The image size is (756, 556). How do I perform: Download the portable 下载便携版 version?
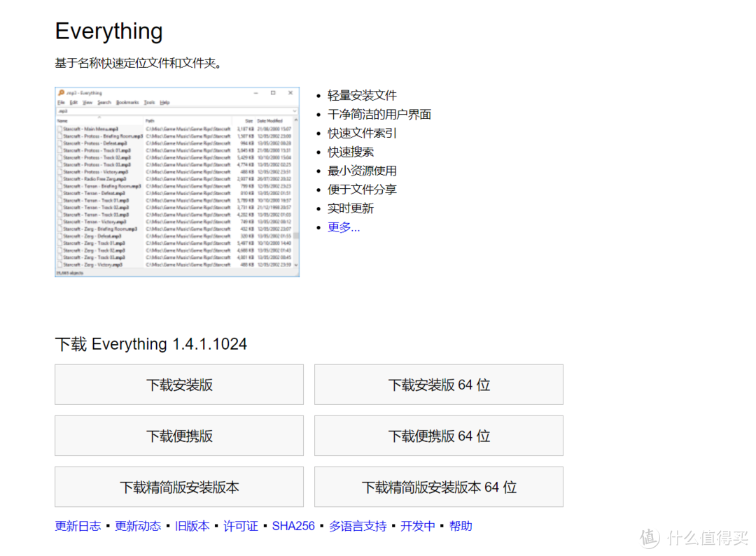(x=179, y=436)
